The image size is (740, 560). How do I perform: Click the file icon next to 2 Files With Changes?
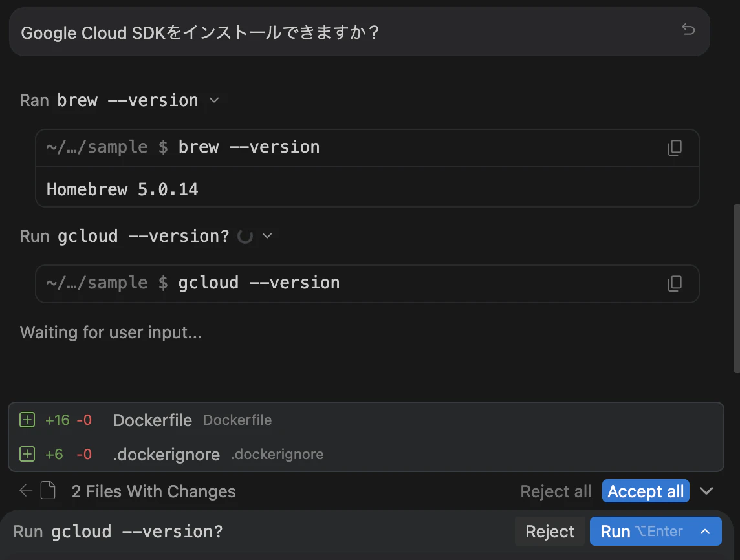coord(48,491)
